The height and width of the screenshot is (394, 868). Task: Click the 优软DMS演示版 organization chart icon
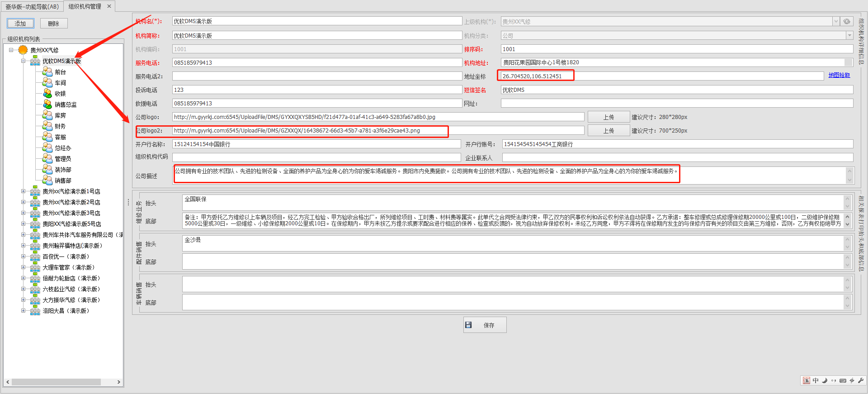tap(35, 61)
